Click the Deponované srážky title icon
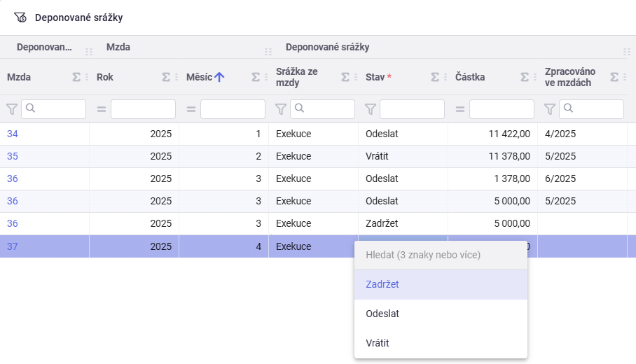 pos(20,17)
